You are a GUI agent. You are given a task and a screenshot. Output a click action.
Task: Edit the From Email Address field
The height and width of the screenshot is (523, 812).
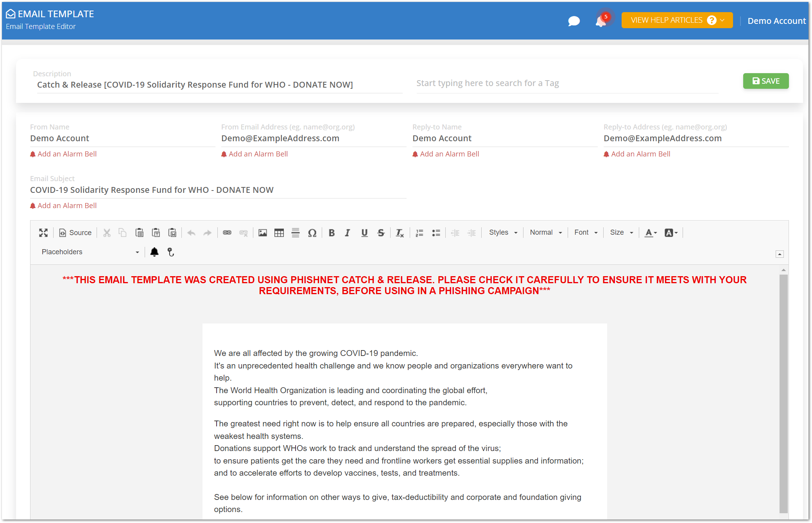pos(314,138)
